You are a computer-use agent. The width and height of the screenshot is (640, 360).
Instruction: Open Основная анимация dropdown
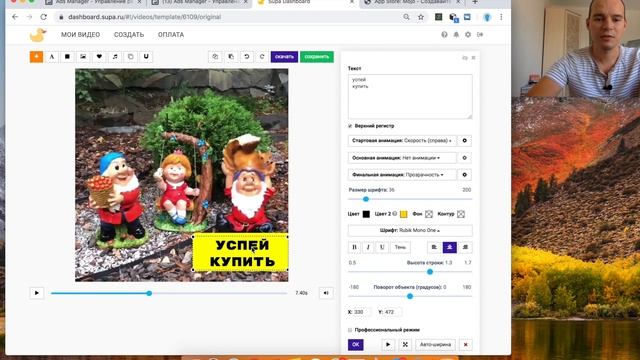402,158
